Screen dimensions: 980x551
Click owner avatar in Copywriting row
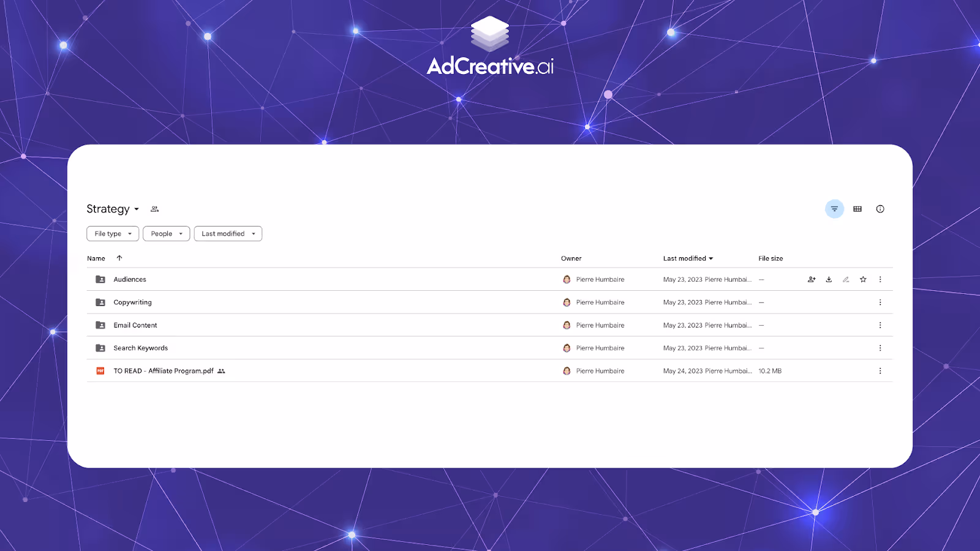click(x=567, y=302)
